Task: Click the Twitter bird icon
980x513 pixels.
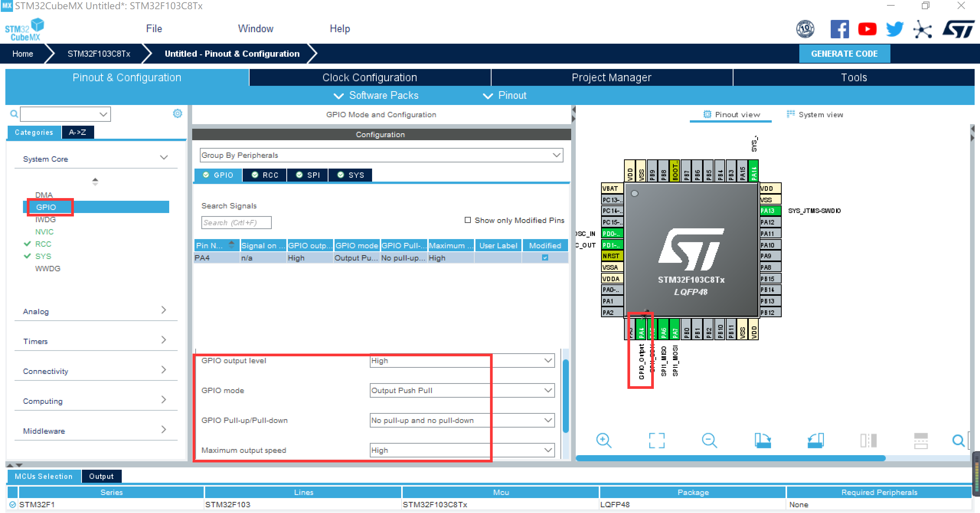Action: 894,30
